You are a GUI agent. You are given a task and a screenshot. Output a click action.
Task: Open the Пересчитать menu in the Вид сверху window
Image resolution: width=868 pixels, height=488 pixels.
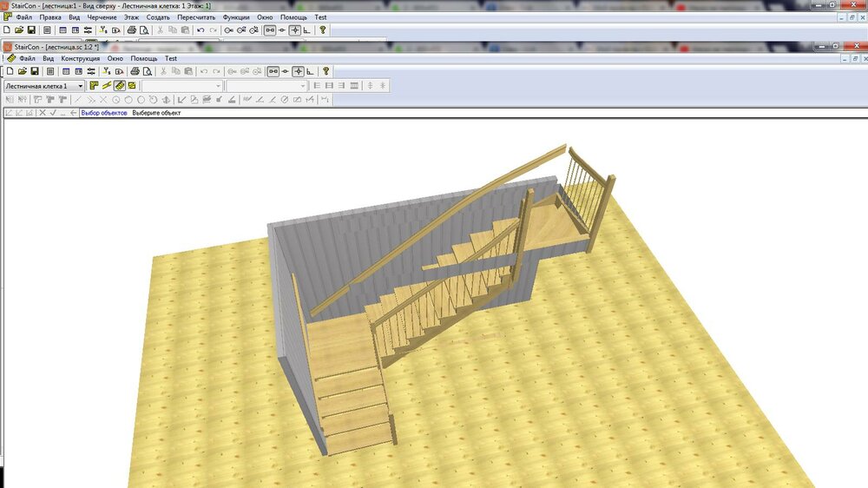tap(196, 17)
